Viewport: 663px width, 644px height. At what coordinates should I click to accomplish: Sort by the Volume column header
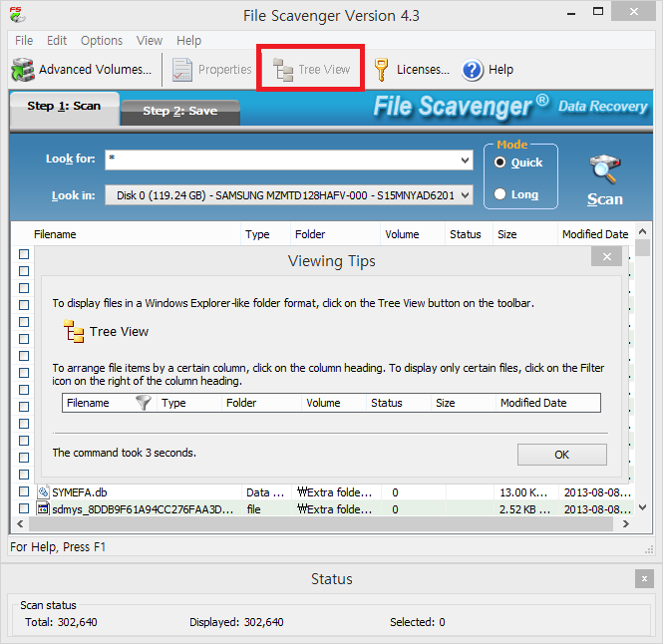tap(413, 234)
